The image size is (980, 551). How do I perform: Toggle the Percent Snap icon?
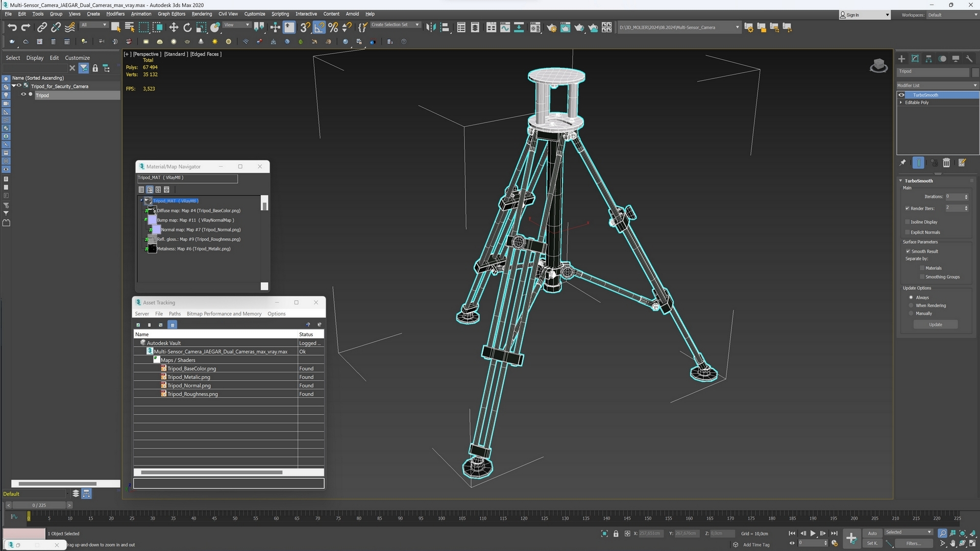tap(333, 28)
